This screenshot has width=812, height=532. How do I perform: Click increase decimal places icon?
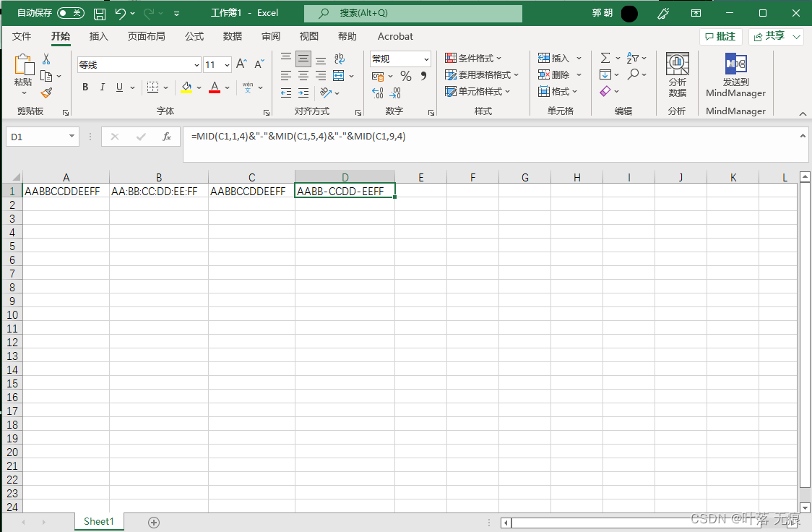click(378, 93)
